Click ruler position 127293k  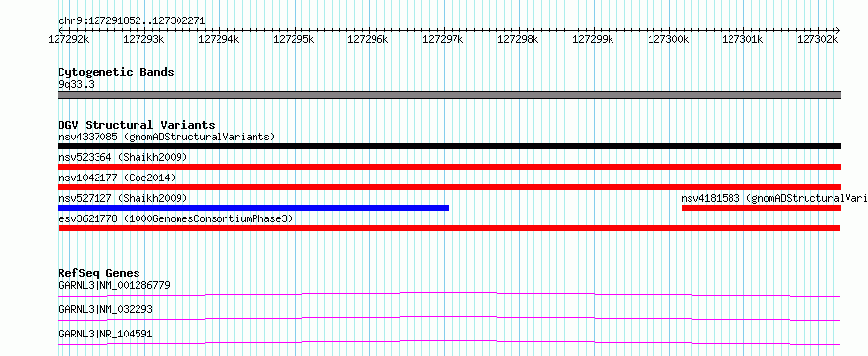click(x=143, y=39)
